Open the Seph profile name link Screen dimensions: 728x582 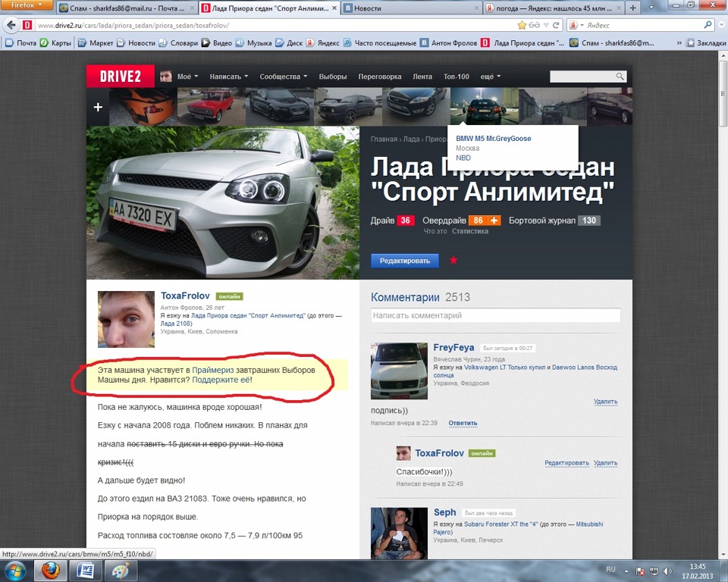click(x=445, y=512)
